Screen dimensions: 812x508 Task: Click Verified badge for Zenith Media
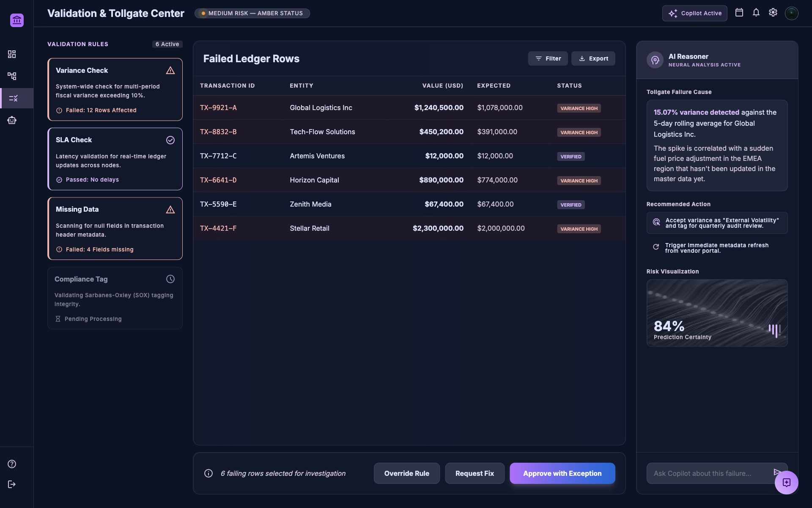571,205
